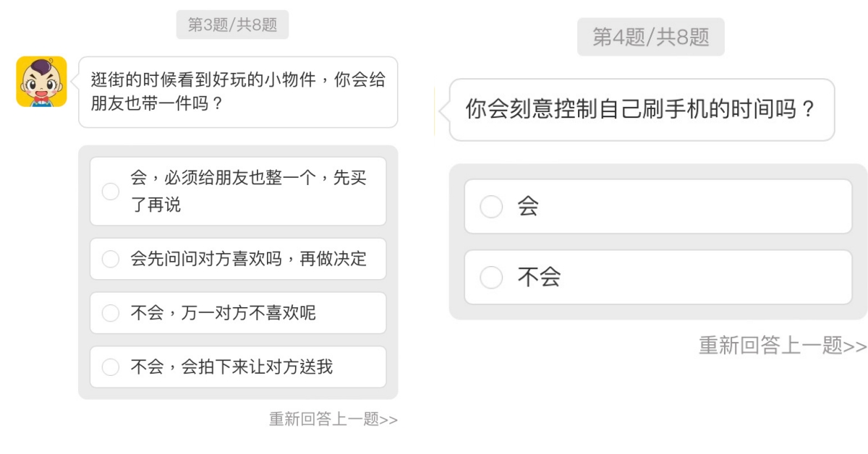868x454 pixels.
Task: Select radio circle for '会，必须给朋友也整一个，先买了再说'
Action: click(x=111, y=192)
